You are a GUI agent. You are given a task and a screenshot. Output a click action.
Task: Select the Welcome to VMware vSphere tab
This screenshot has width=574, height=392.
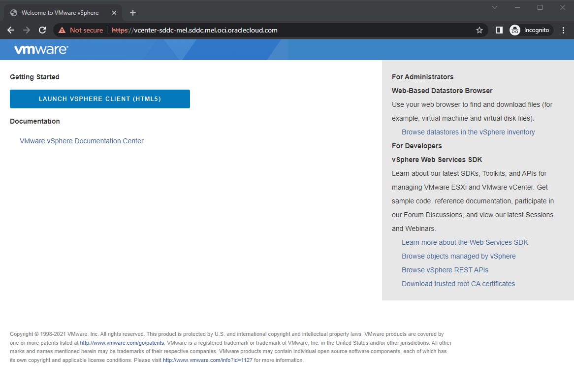click(x=59, y=12)
